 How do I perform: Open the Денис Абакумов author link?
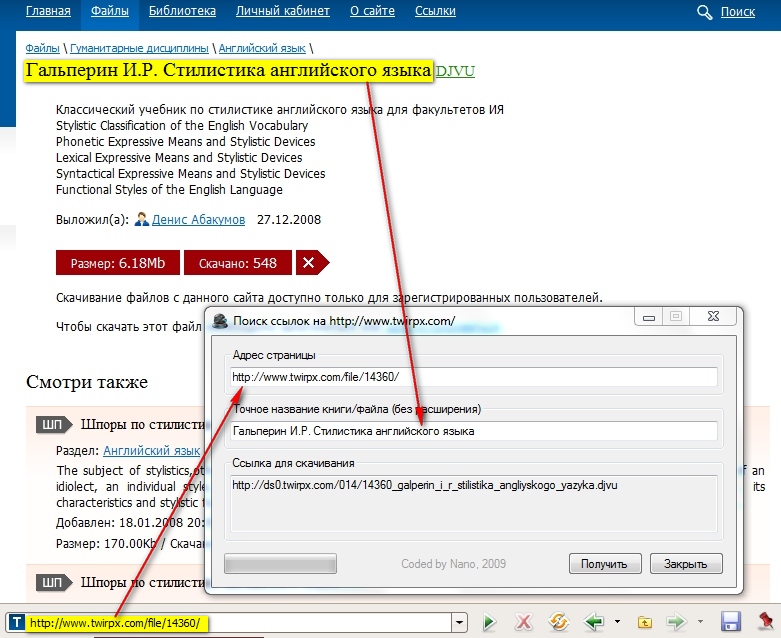point(195,219)
